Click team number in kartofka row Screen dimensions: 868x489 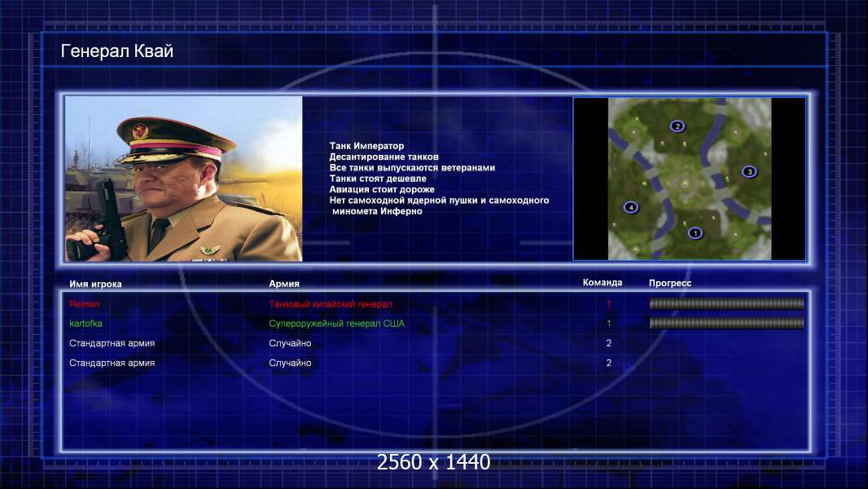click(x=608, y=324)
